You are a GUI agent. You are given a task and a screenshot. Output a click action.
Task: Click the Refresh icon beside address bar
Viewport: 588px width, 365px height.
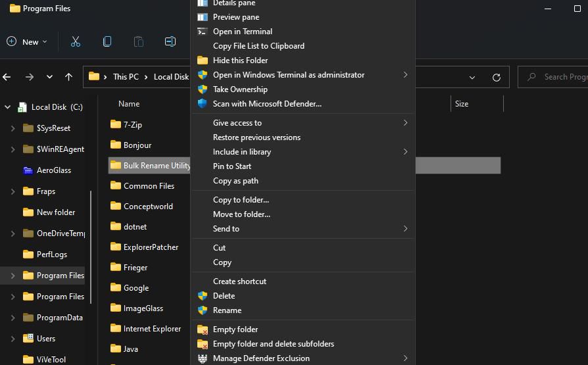tap(497, 77)
